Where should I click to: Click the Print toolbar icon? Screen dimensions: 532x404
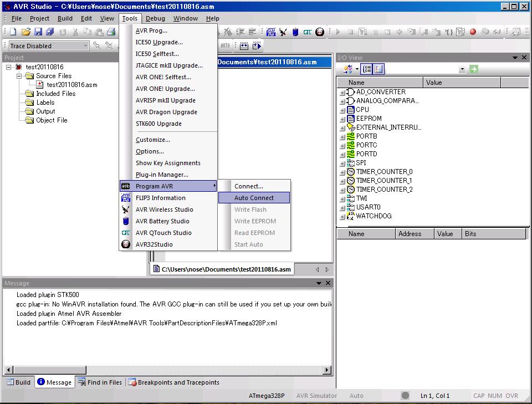(x=111, y=32)
